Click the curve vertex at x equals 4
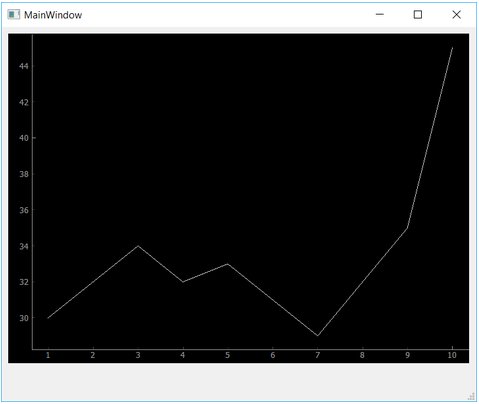This screenshot has height=404, width=479. pos(183,282)
